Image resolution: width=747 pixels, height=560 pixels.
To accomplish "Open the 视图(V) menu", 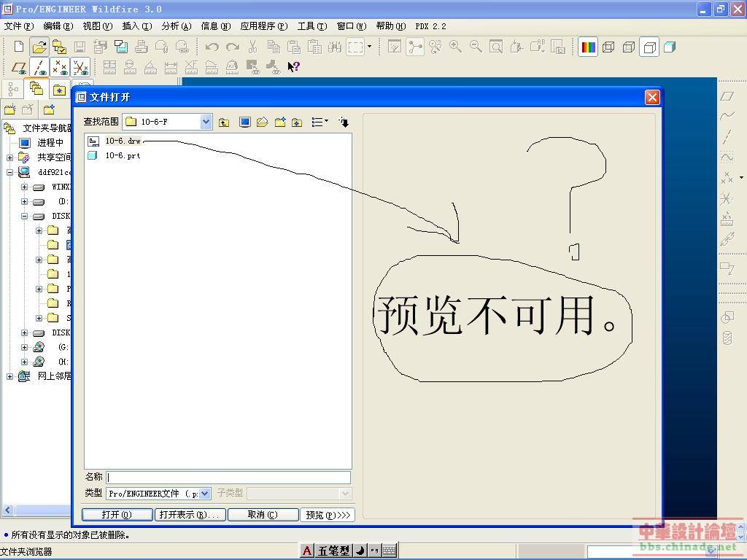I will coord(98,26).
